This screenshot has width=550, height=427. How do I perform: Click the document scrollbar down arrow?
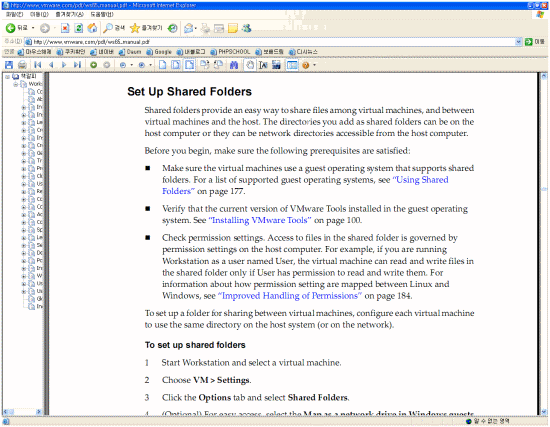coord(544,412)
